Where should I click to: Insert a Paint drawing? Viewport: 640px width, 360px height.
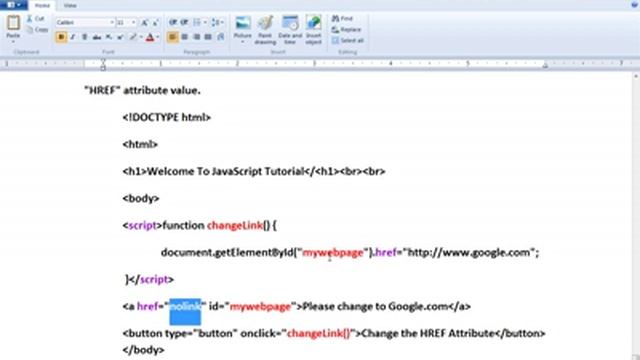[265, 30]
